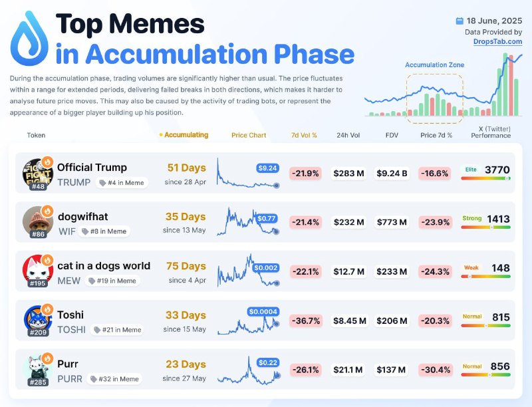Click the calendar icon beside 18 June, 2025

459,21
